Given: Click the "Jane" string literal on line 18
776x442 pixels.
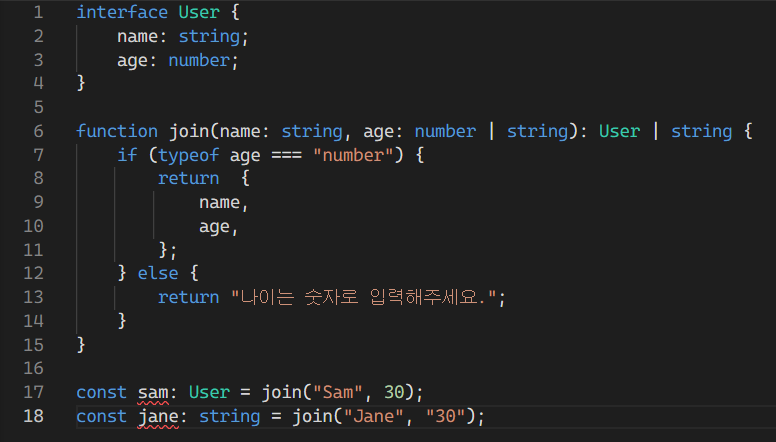Looking at the screenshot, I should click(x=373, y=416).
